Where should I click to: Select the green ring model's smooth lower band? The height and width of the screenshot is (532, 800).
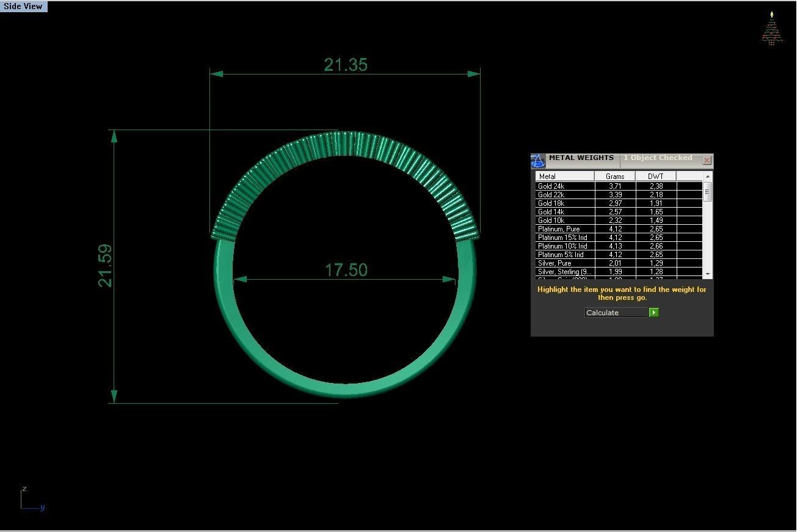point(345,389)
